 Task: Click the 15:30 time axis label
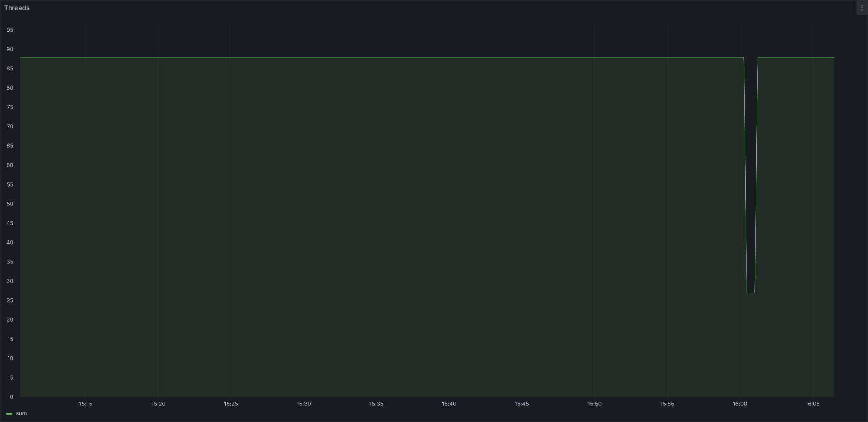point(303,404)
